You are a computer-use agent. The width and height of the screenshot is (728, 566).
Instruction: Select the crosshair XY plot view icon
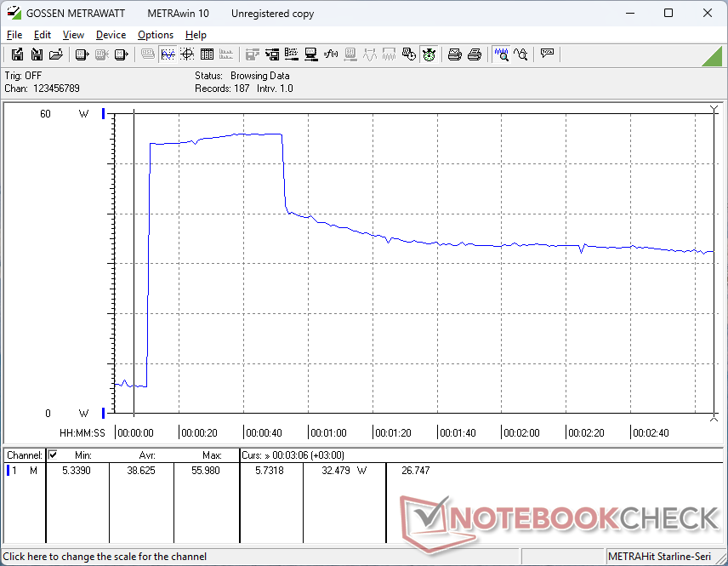[x=187, y=54]
